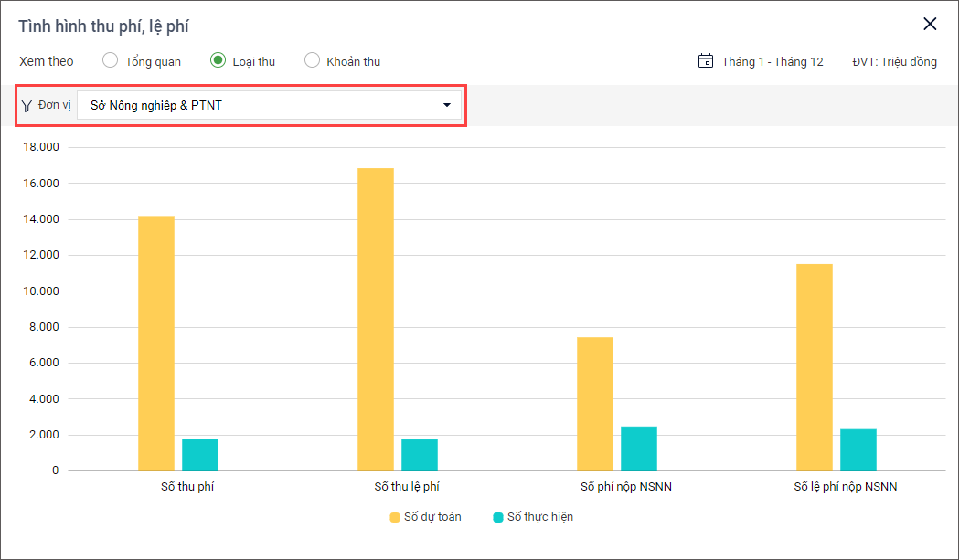Screen dimensions: 959x560
Task: Select the Loại thu radio option
Action: point(218,61)
